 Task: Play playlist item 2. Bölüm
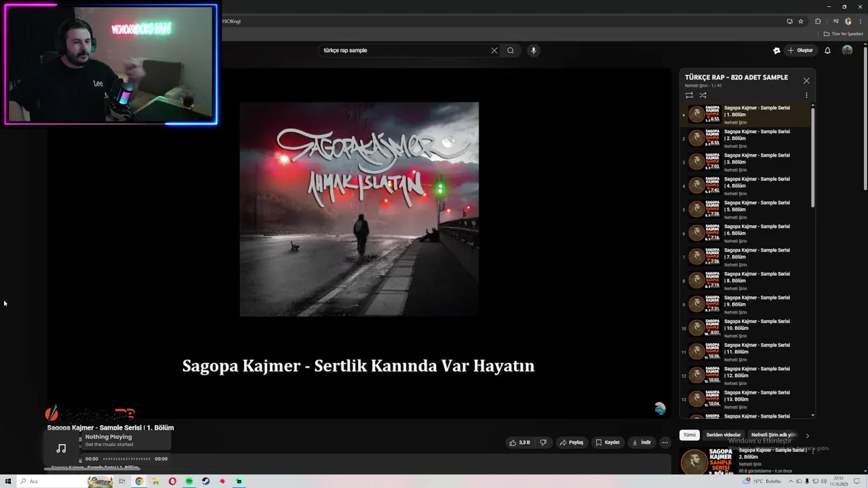point(746,138)
